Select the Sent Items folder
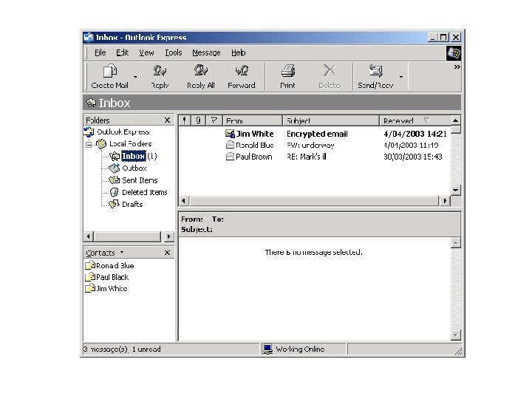The width and height of the screenshot is (532, 399). tap(140, 180)
